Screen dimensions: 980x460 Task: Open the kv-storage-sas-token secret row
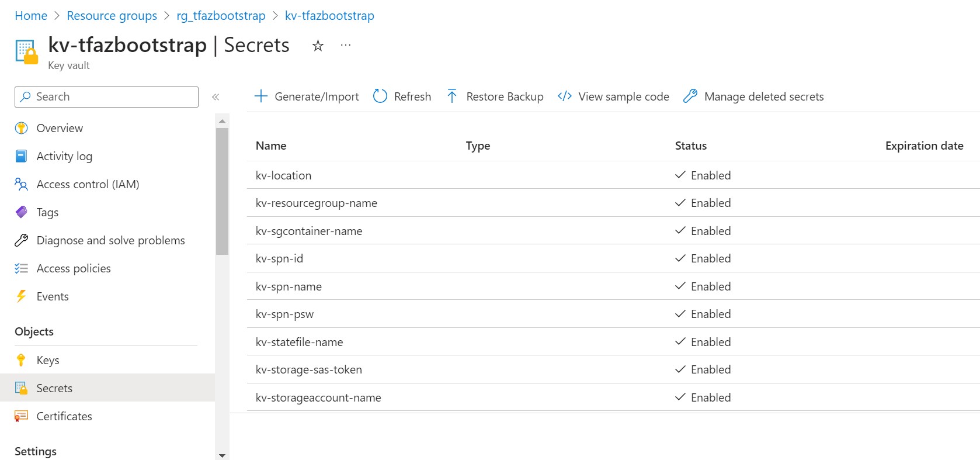309,369
